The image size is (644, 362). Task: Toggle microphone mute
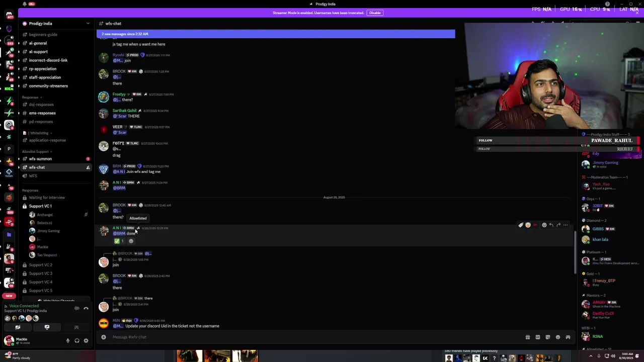68,341
